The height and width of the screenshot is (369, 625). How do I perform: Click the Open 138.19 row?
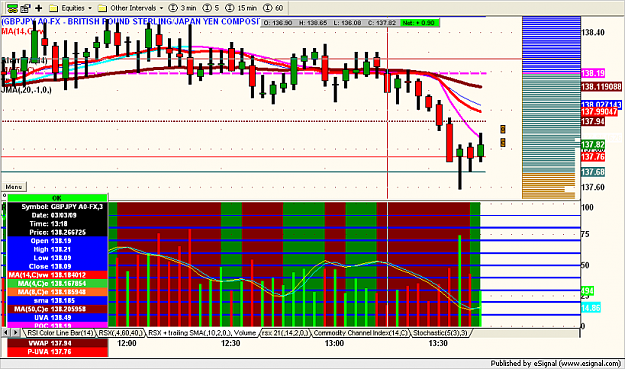57,241
